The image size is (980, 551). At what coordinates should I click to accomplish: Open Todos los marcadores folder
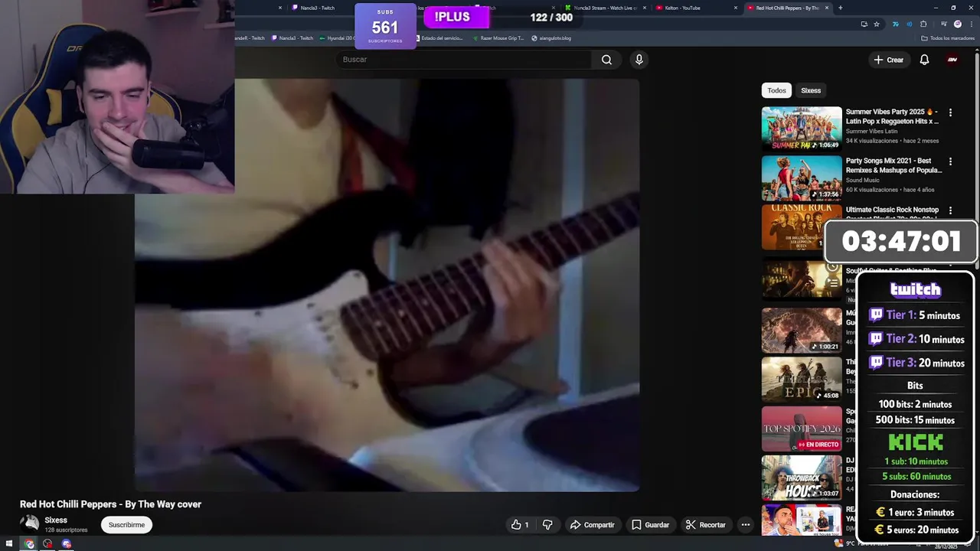(x=948, y=37)
